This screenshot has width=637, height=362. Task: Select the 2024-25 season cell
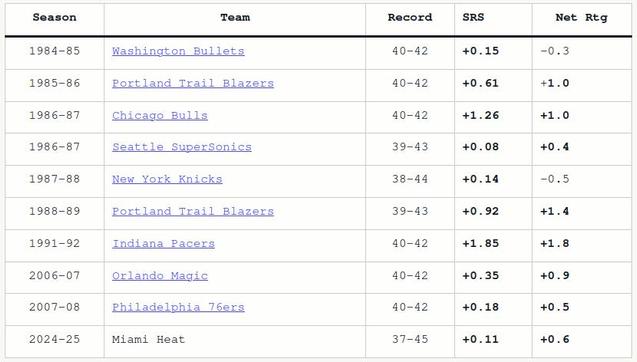[x=54, y=339]
